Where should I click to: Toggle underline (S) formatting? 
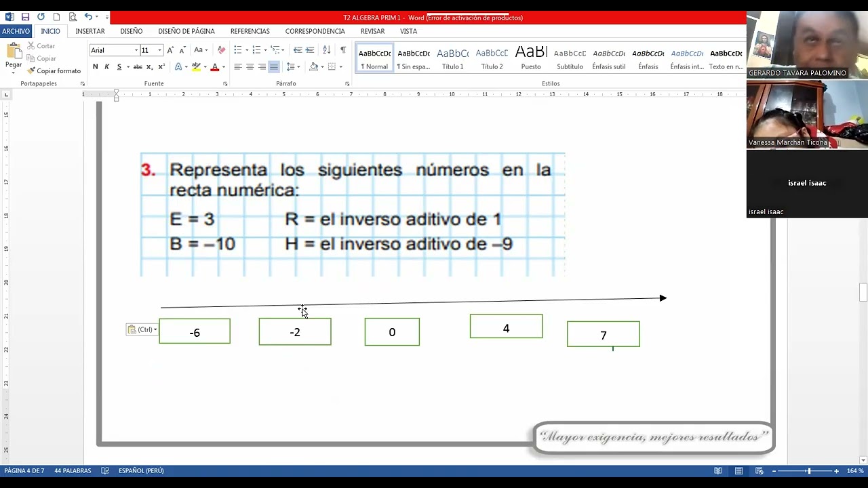coord(119,66)
